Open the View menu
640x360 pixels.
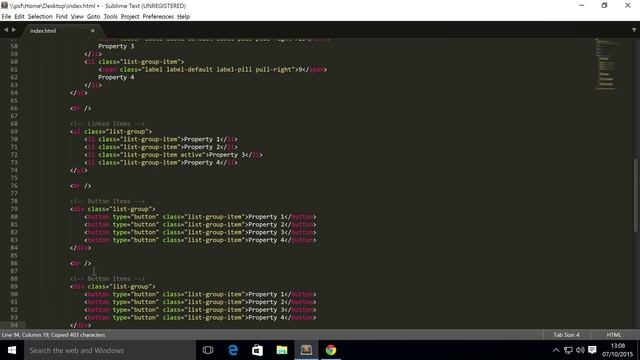coord(77,17)
